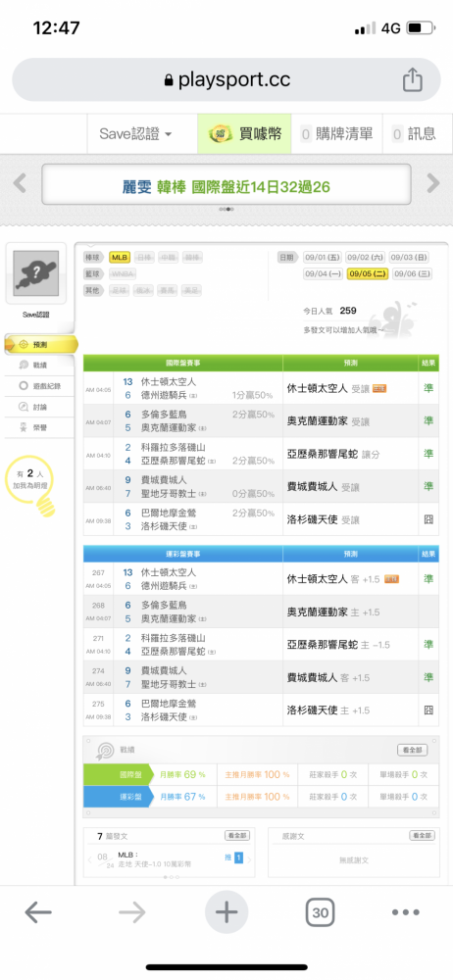The height and width of the screenshot is (980, 453).
Task: Select date 09/04 (一)
Action: point(323,273)
